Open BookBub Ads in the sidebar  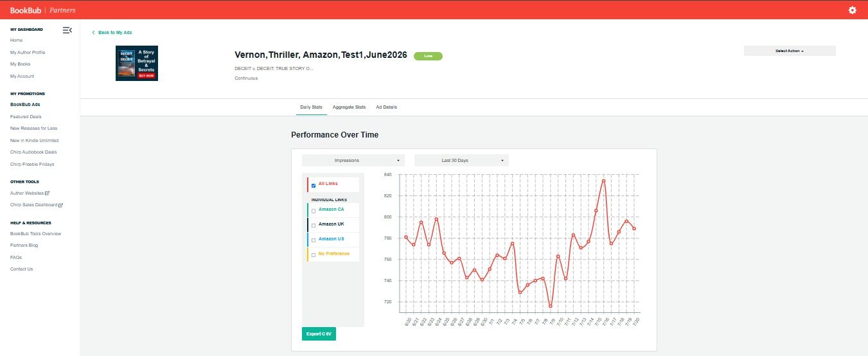click(x=25, y=104)
